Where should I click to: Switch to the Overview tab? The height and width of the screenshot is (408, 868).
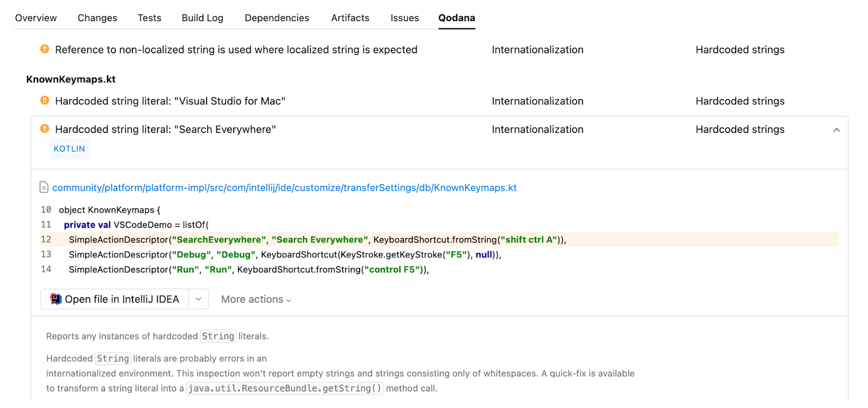coord(36,18)
